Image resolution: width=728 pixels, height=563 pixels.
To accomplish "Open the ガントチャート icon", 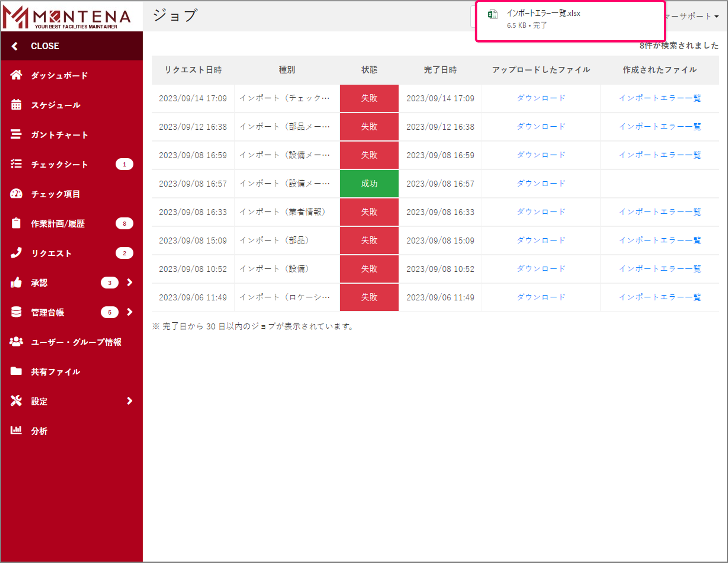I will pos(16,135).
